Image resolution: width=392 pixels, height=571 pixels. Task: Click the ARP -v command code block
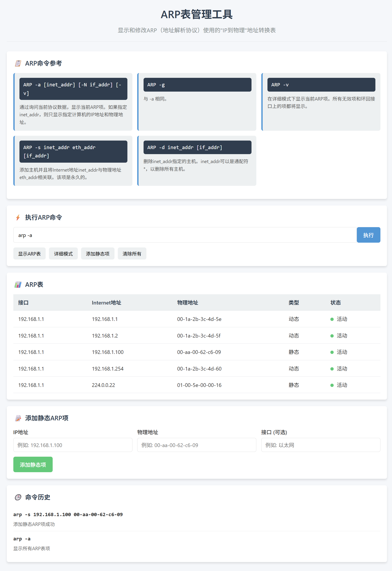tap(321, 85)
